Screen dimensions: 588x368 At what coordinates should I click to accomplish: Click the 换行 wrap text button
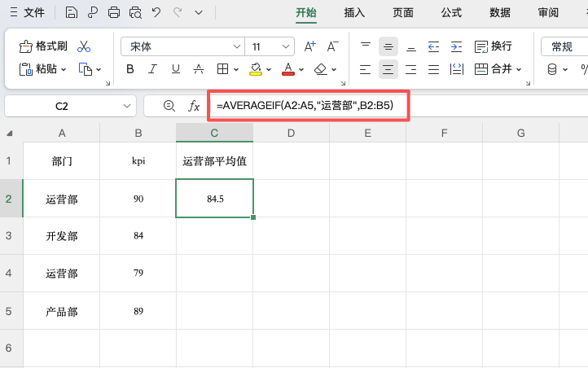494,46
